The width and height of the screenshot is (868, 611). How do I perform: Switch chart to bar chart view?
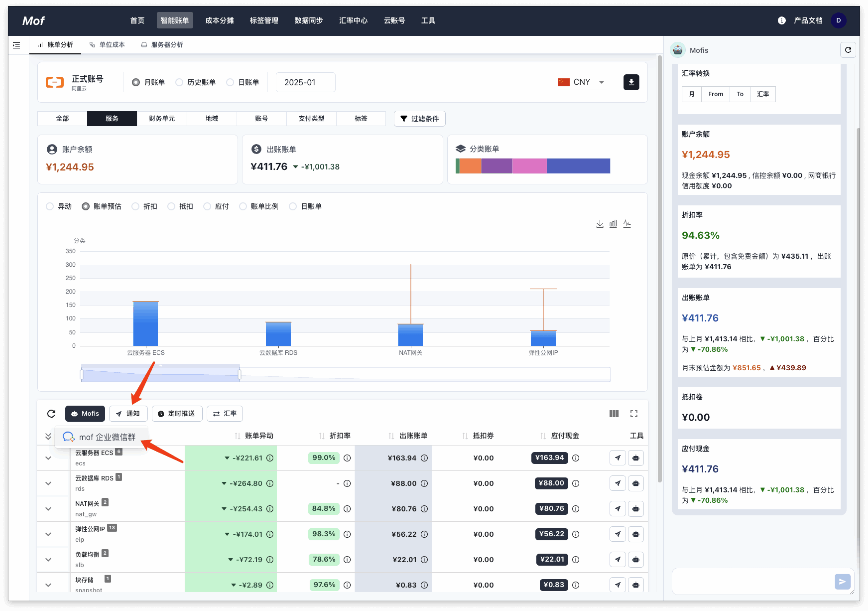tap(613, 224)
